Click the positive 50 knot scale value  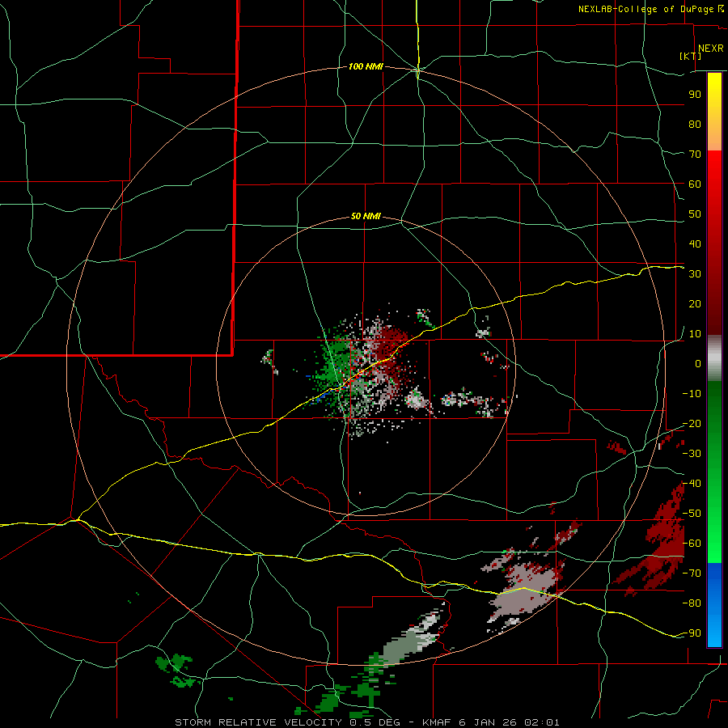click(x=695, y=214)
